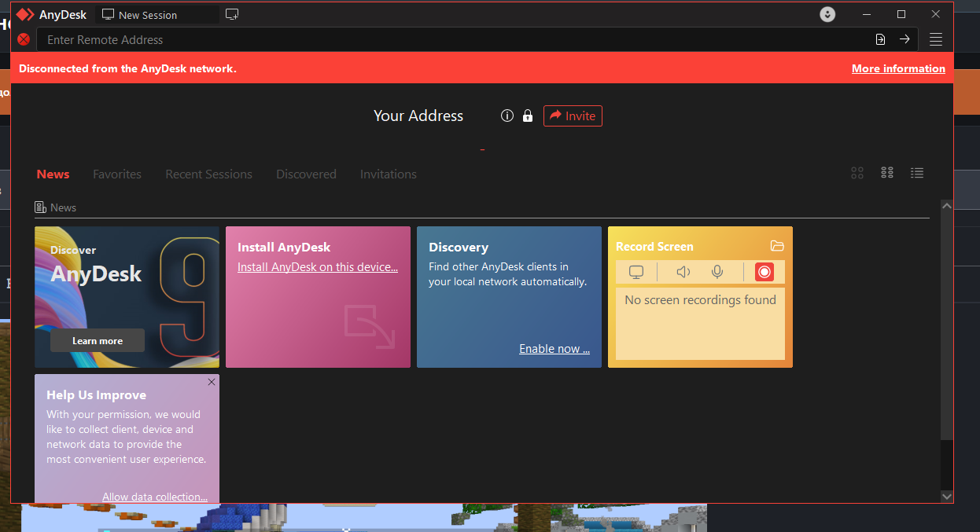Click Learn more on Discover AnyDesk card

click(x=98, y=340)
